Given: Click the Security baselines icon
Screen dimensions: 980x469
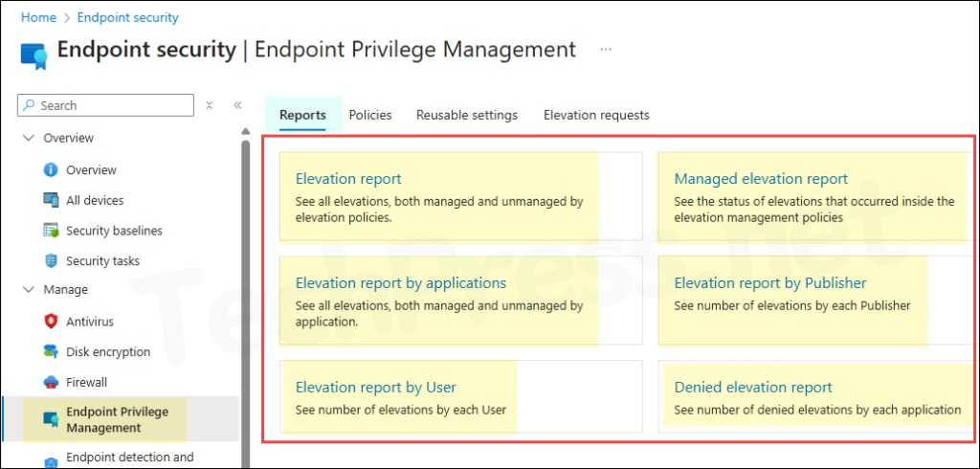Looking at the screenshot, I should pyautogui.click(x=51, y=230).
